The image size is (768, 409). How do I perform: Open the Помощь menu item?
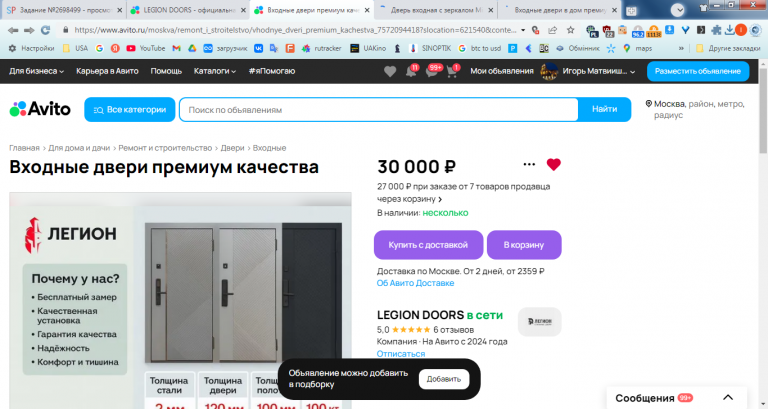pos(166,71)
